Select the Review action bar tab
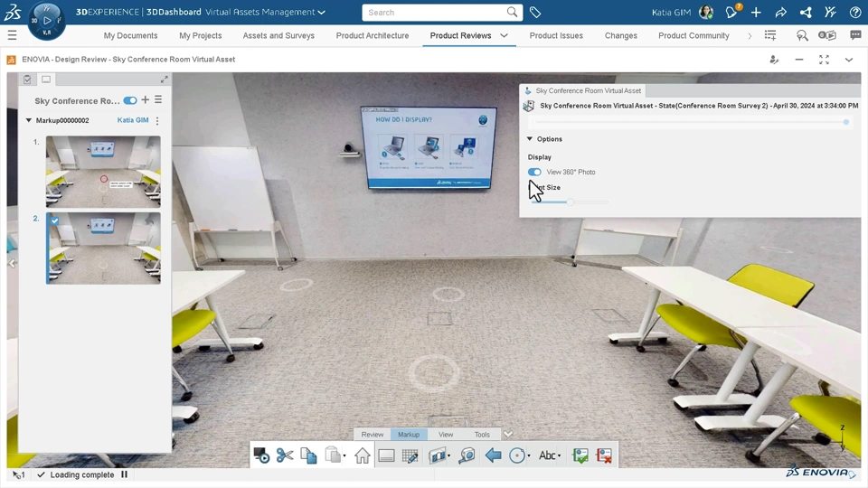Viewport: 868px width, 488px height. coord(372,435)
